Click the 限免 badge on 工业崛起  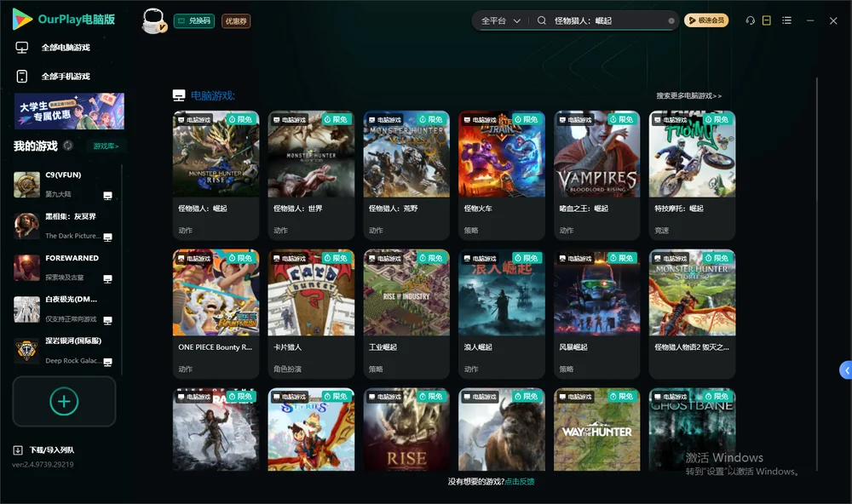pos(431,258)
